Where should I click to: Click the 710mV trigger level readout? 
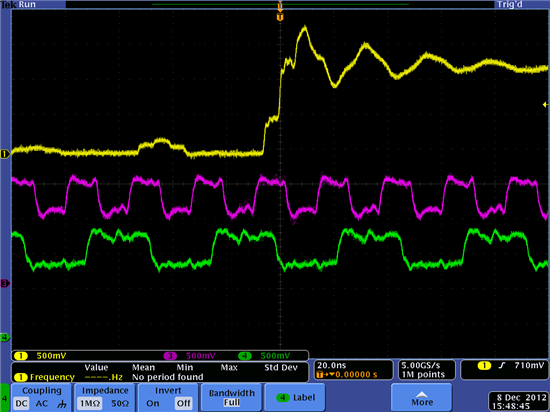tap(529, 365)
